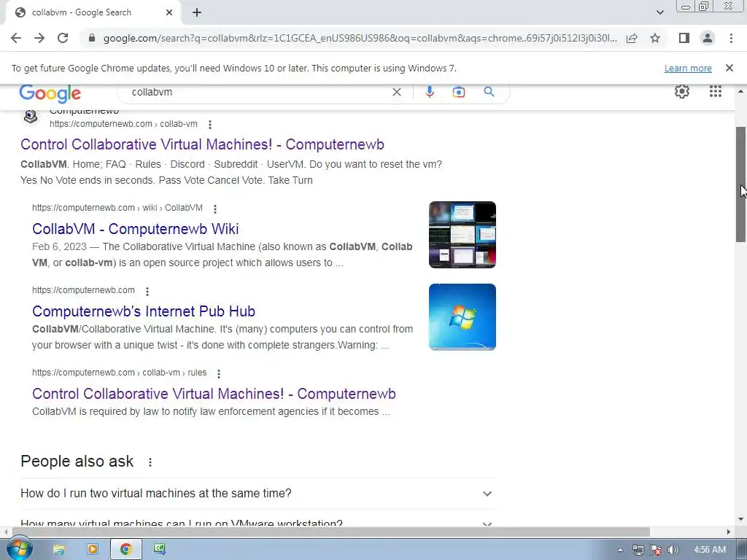Start a voice search with microphone
The width and height of the screenshot is (747, 560).
[x=429, y=92]
